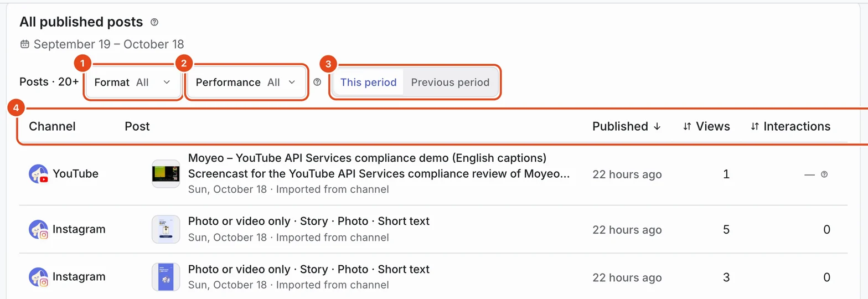Sort by the Interactions column
The height and width of the screenshot is (299, 868).
(x=790, y=126)
